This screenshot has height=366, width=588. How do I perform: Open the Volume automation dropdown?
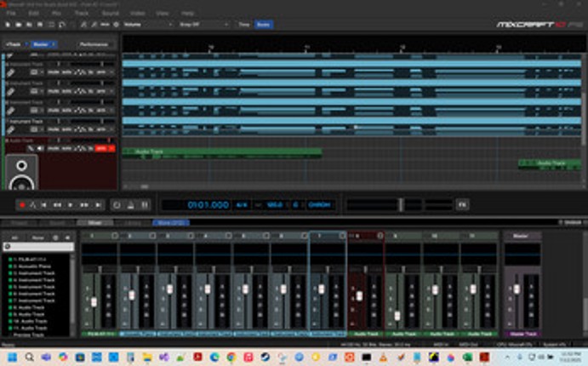coord(145,25)
